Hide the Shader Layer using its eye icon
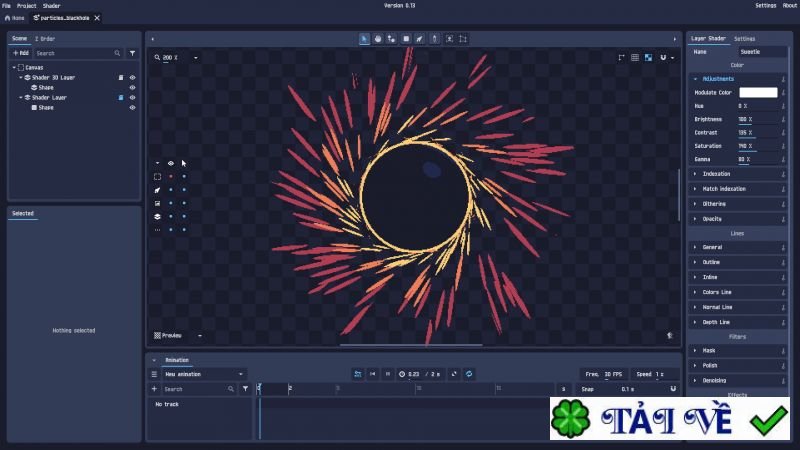The image size is (800, 450). pyautogui.click(x=132, y=97)
